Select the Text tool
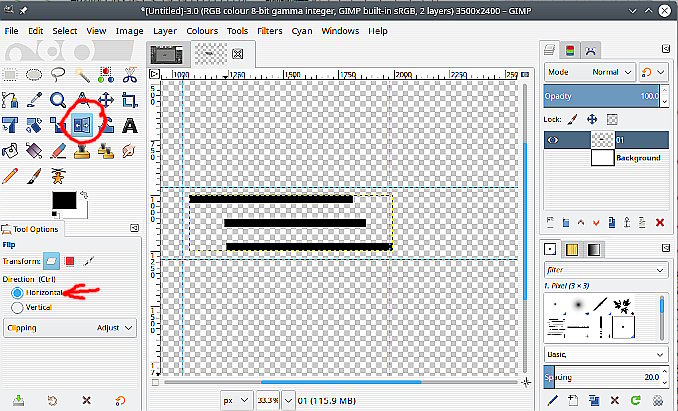 pyautogui.click(x=130, y=125)
